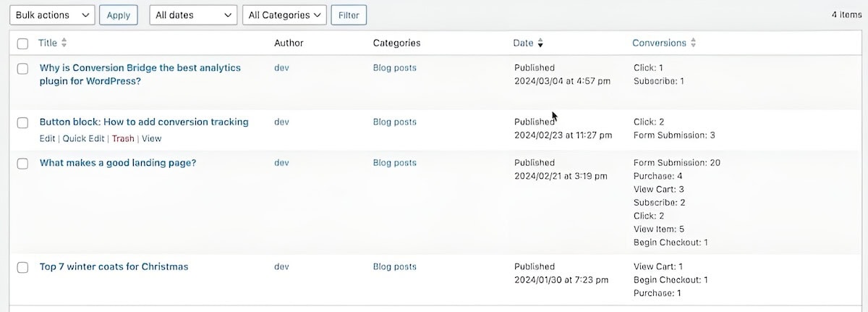Click the date 2024/01/30 at 7:23 pm

tap(561, 279)
